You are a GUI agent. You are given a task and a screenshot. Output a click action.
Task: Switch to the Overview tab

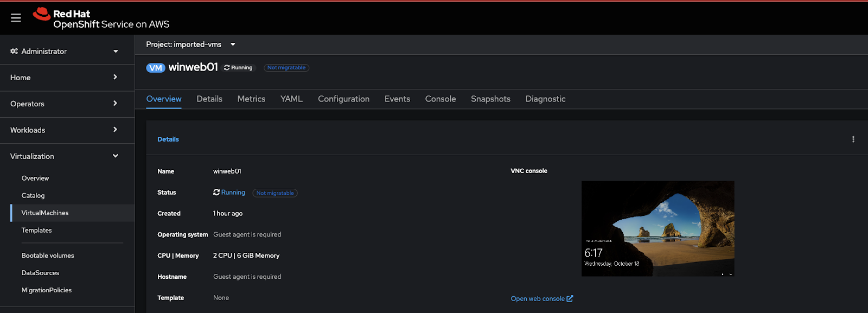(164, 99)
